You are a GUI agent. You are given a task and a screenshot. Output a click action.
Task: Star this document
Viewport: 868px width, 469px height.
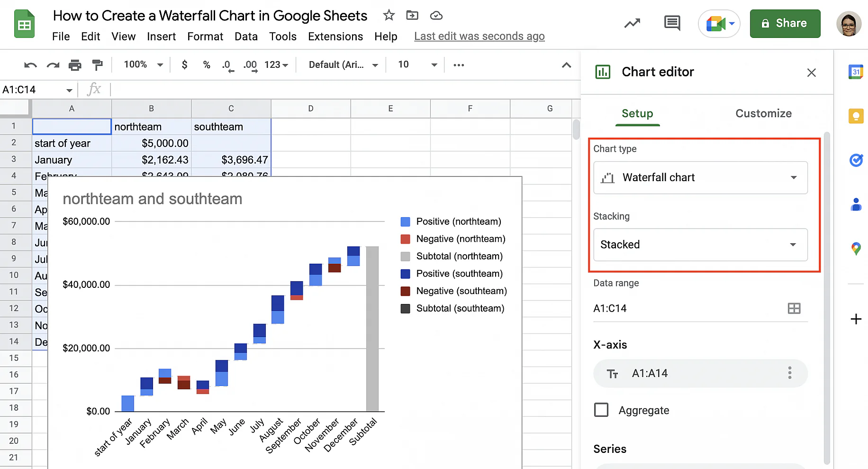389,16
